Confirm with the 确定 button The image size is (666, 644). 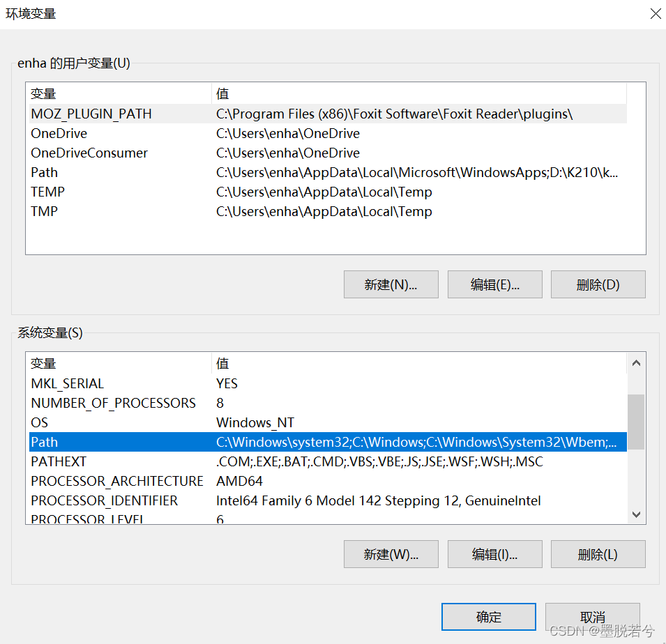point(488,617)
